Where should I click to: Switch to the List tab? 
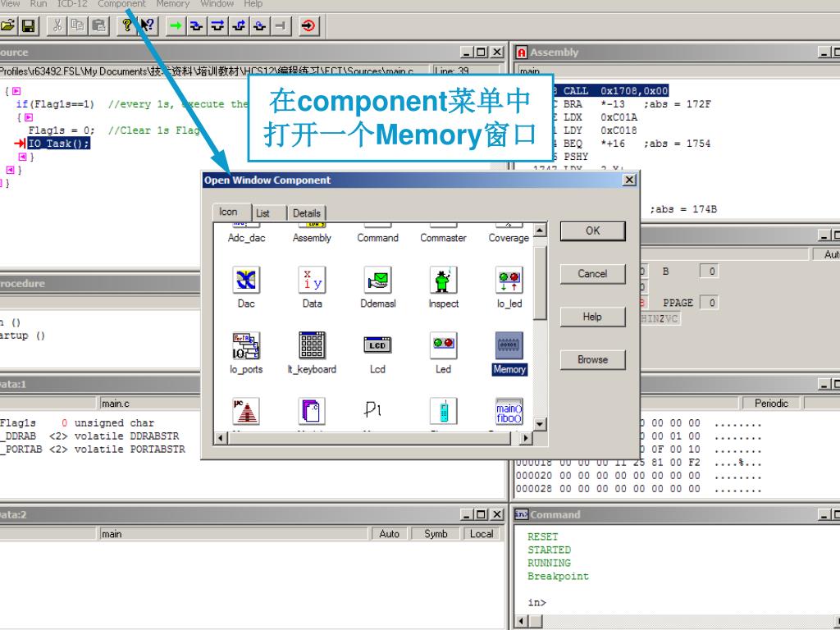coord(263,213)
